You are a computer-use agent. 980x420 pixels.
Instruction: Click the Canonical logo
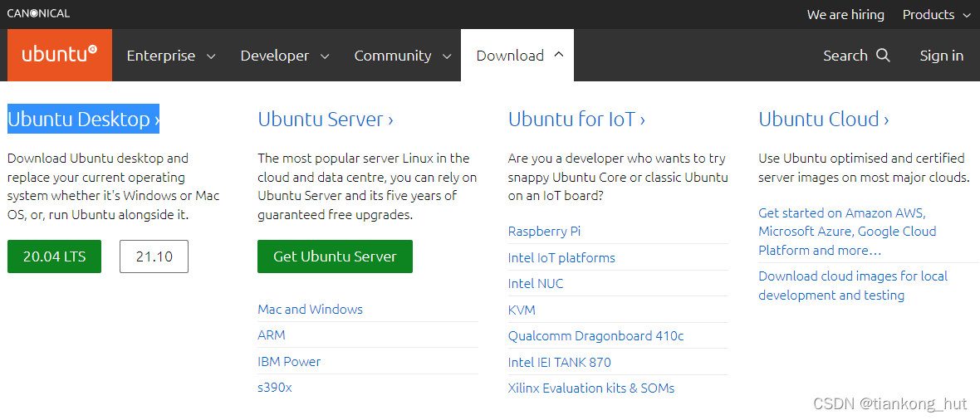click(39, 13)
